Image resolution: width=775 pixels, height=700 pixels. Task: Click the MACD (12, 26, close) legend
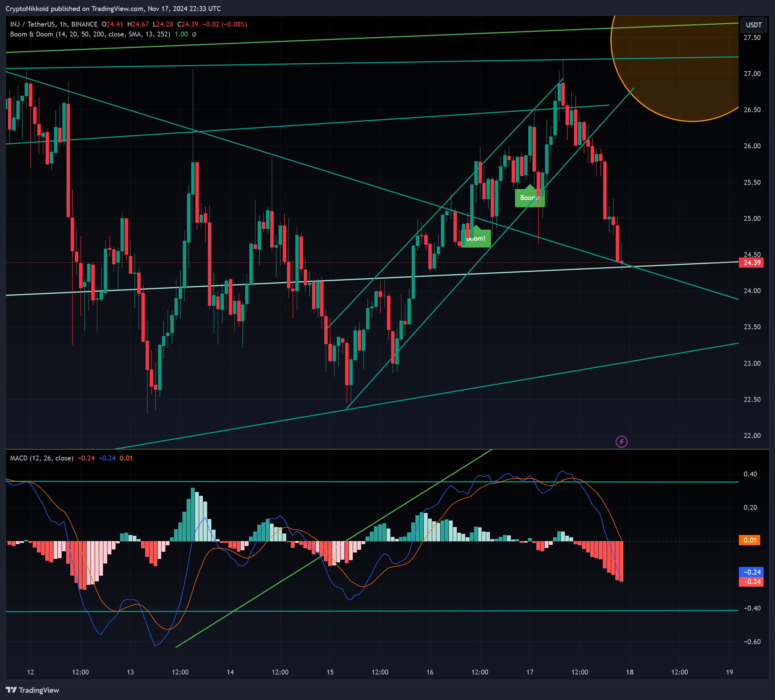pos(41,458)
